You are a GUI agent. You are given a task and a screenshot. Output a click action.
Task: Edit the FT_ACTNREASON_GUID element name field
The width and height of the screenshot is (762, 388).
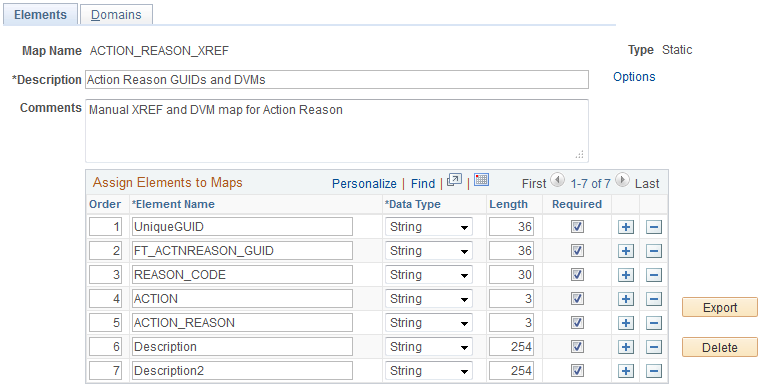pyautogui.click(x=242, y=250)
